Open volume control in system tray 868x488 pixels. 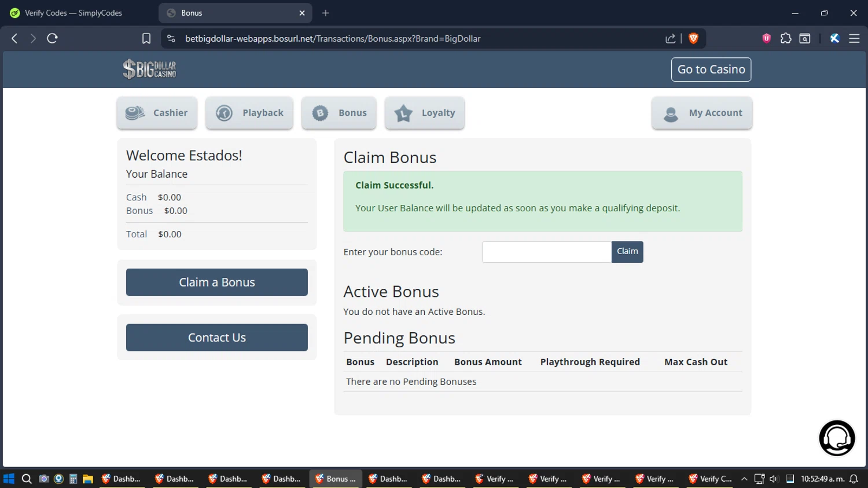tap(774, 479)
